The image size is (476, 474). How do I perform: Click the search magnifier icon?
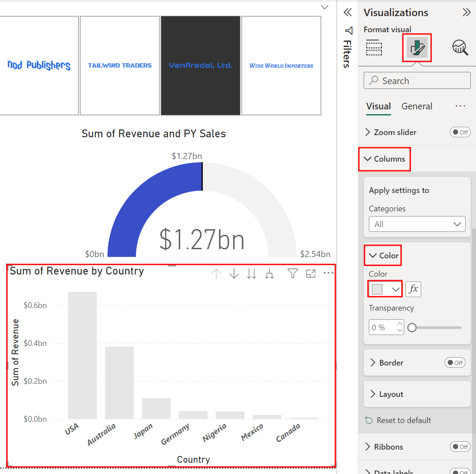373,81
